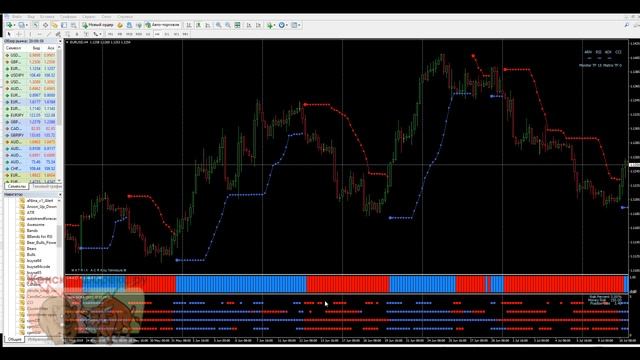The image size is (640, 360).
Task: Toggle the Terminal window toolbar icon
Action: pyautogui.click(x=64, y=25)
